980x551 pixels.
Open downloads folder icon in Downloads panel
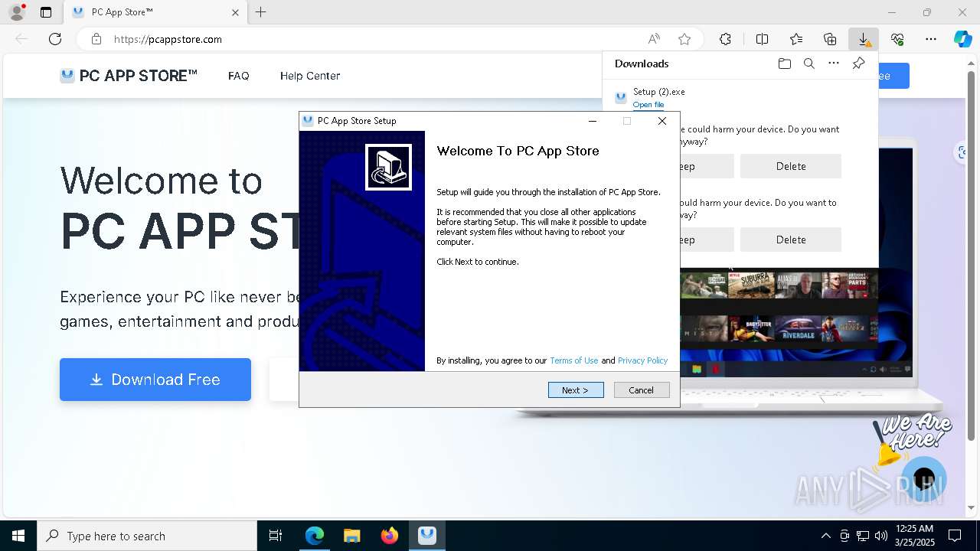[x=784, y=64]
